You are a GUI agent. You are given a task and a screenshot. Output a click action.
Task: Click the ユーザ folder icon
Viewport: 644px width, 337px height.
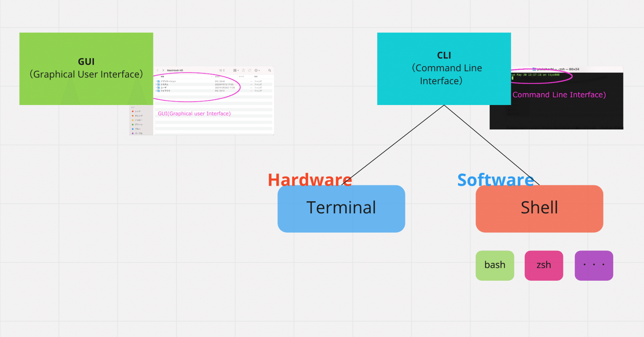(x=159, y=88)
